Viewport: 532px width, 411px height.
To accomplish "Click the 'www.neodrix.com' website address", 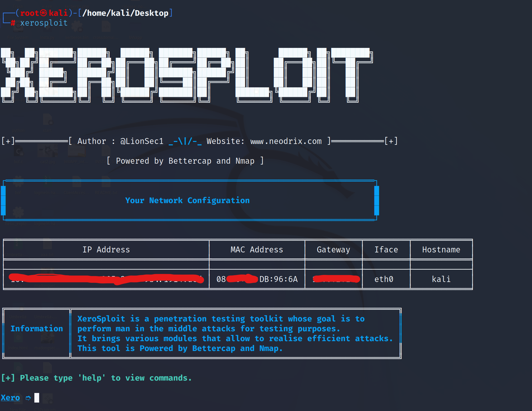I will [286, 141].
